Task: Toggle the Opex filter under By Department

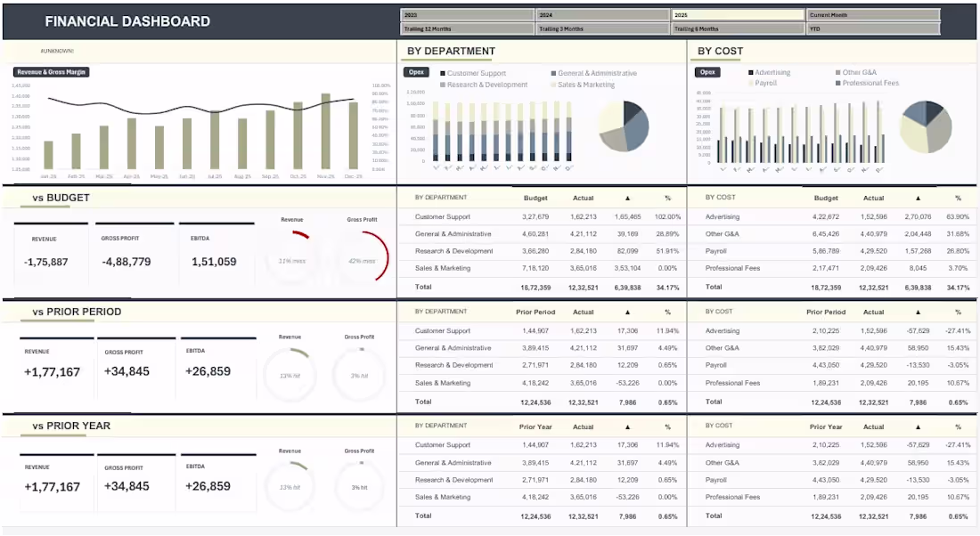Action: click(416, 72)
